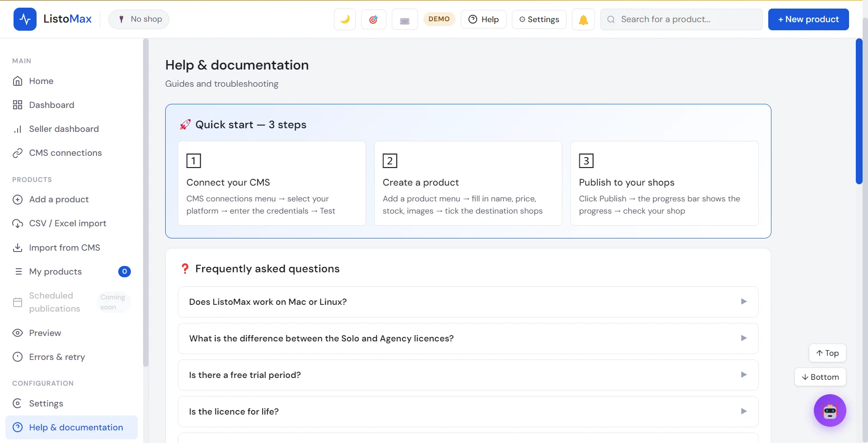This screenshot has width=868, height=443.
Task: Click the Errors & retry alert icon
Action: (18, 357)
